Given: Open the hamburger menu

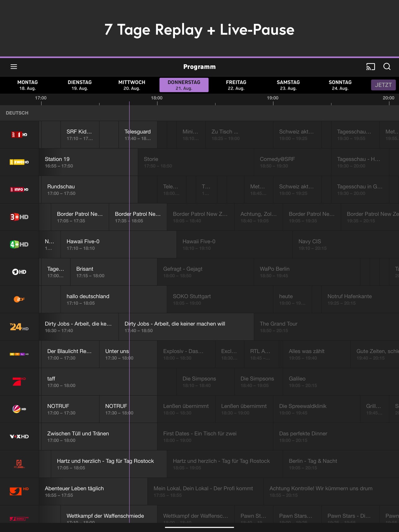Looking at the screenshot, I should point(14,66).
